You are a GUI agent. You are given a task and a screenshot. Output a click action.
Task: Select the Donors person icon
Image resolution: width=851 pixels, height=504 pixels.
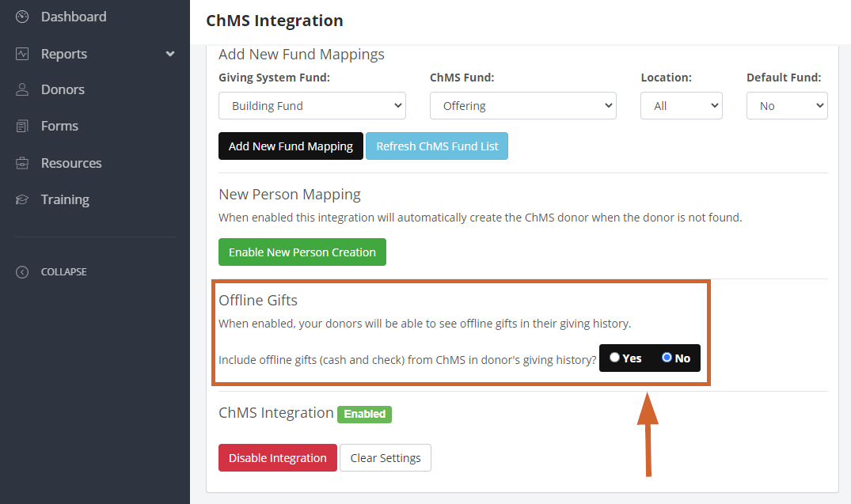click(x=21, y=89)
